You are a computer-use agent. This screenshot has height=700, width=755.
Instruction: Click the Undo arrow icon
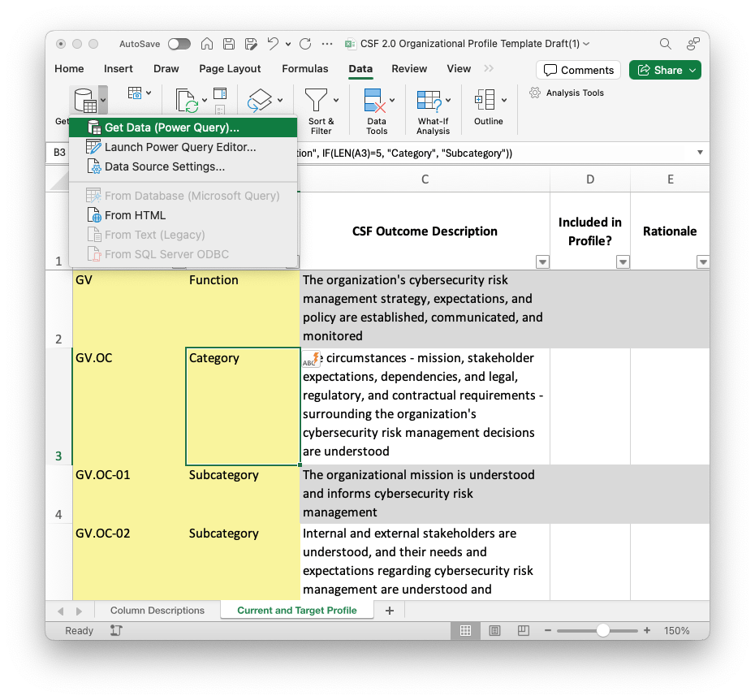tap(274, 44)
